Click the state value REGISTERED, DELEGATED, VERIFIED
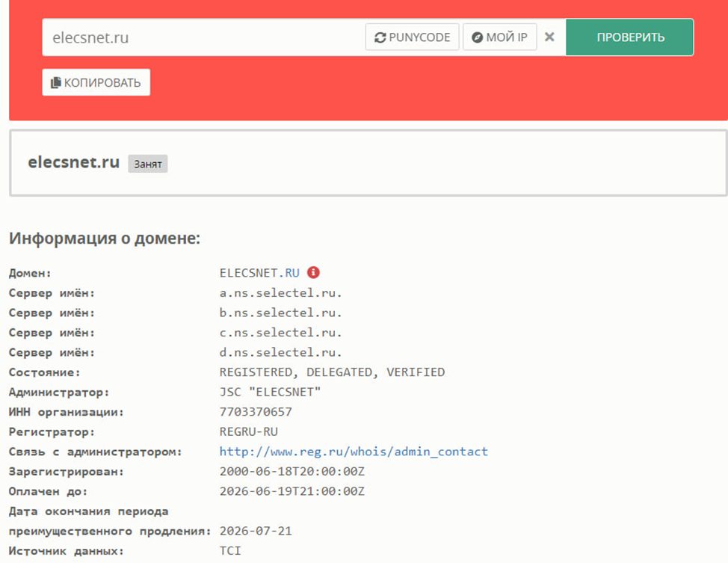This screenshot has width=728, height=563. (332, 372)
